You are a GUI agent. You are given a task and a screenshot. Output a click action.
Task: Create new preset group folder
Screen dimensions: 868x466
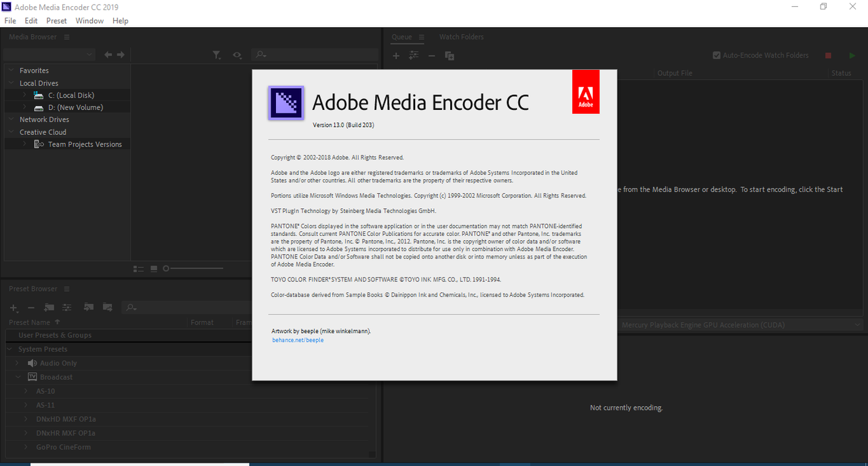point(49,307)
